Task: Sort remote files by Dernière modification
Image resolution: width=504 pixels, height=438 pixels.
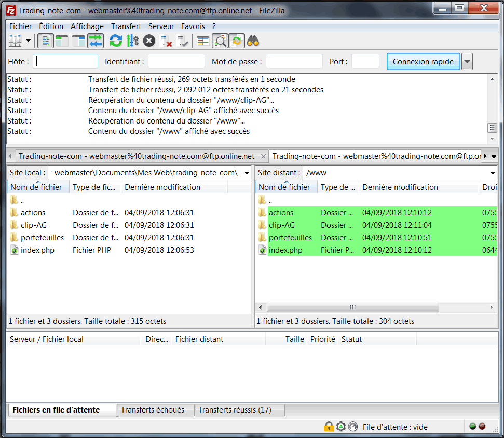Action: pyautogui.click(x=419, y=187)
